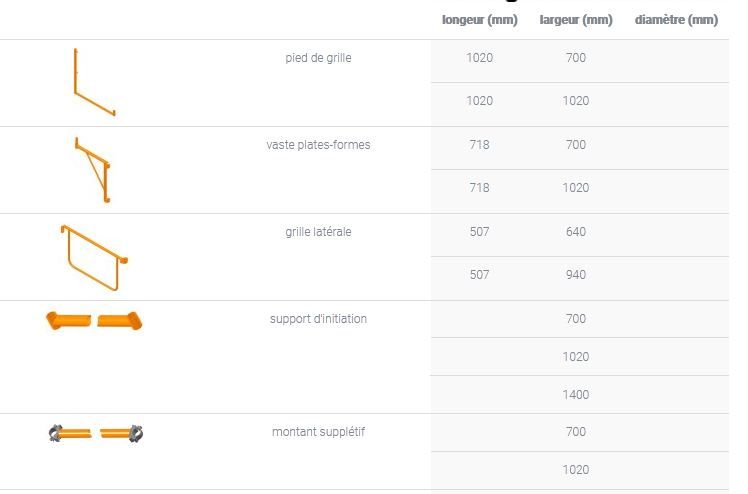
Task: Click the grille latérale product image
Action: coord(94,257)
